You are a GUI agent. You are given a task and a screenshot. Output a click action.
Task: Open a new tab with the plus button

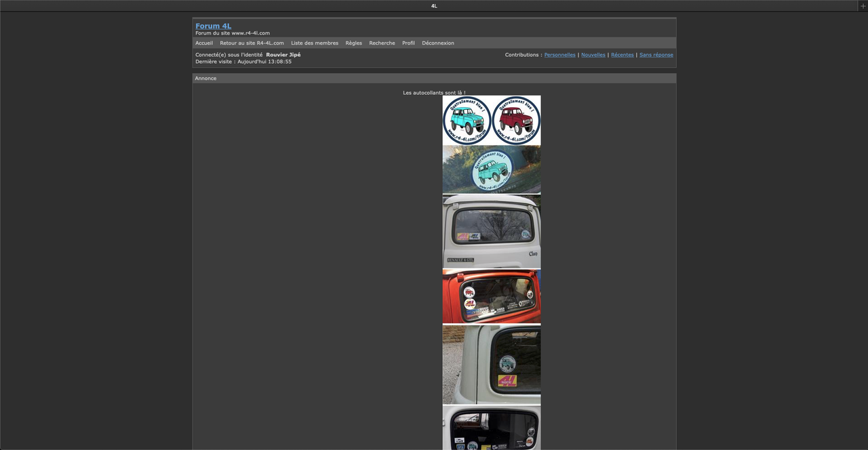[863, 5]
